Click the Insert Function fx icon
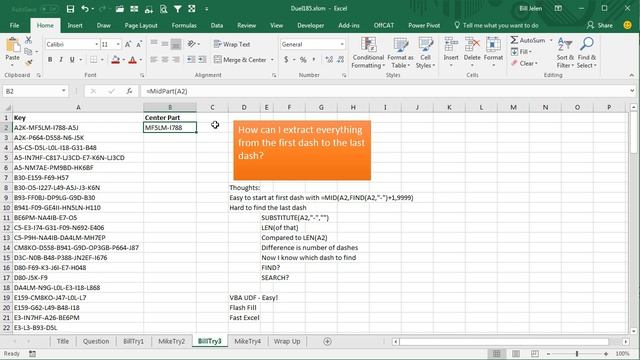The image size is (640, 360). coord(129,91)
